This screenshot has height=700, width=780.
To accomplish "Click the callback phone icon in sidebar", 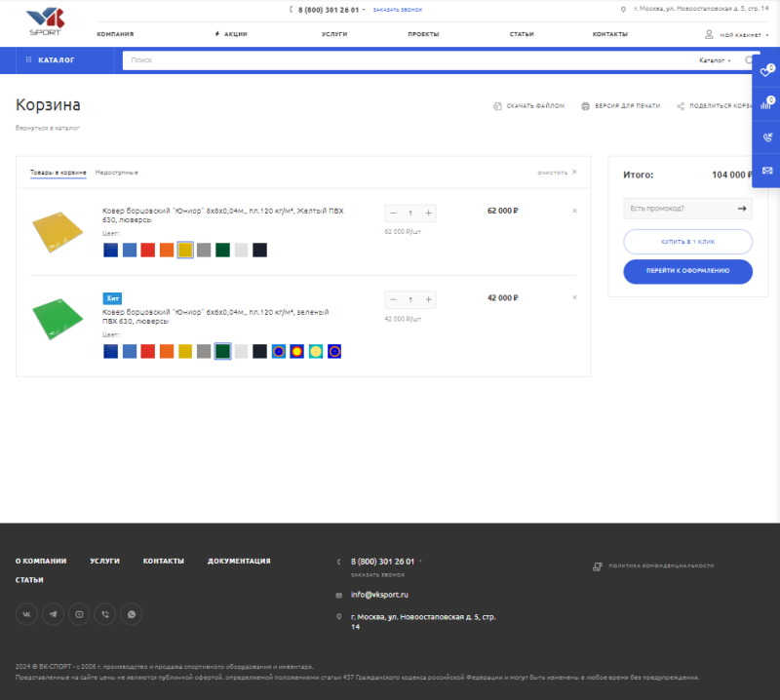I will 766,137.
